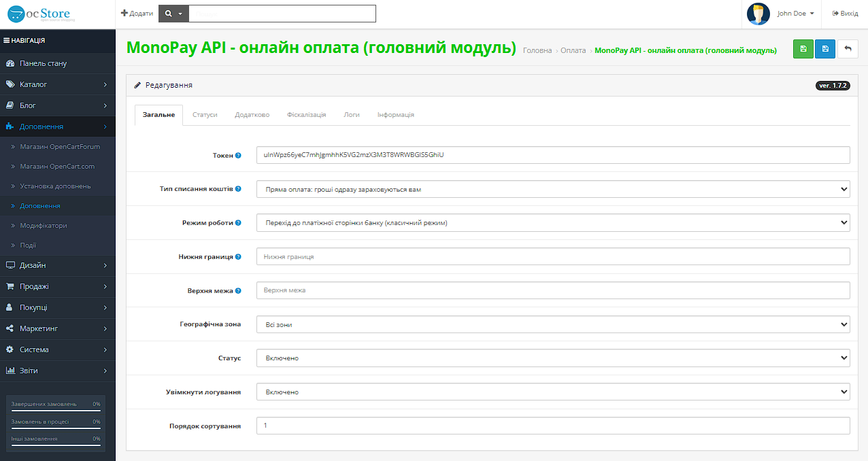Focus the top bar search field
The height and width of the screenshot is (461, 868).
tap(282, 14)
